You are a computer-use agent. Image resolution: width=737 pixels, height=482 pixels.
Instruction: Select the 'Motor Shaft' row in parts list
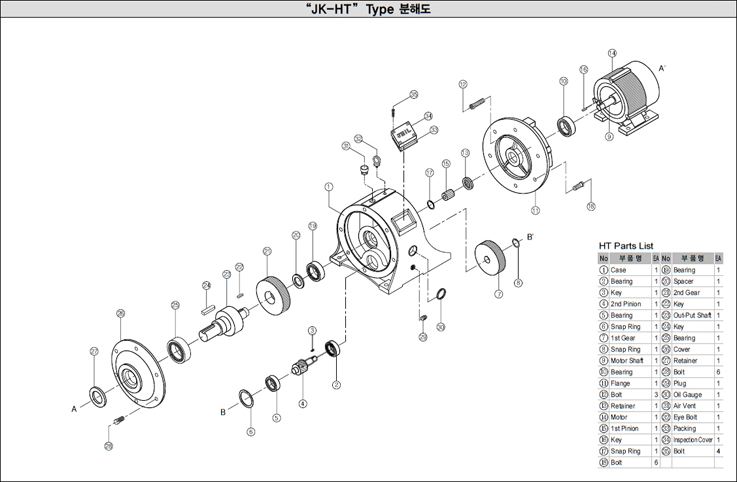tap(624, 361)
